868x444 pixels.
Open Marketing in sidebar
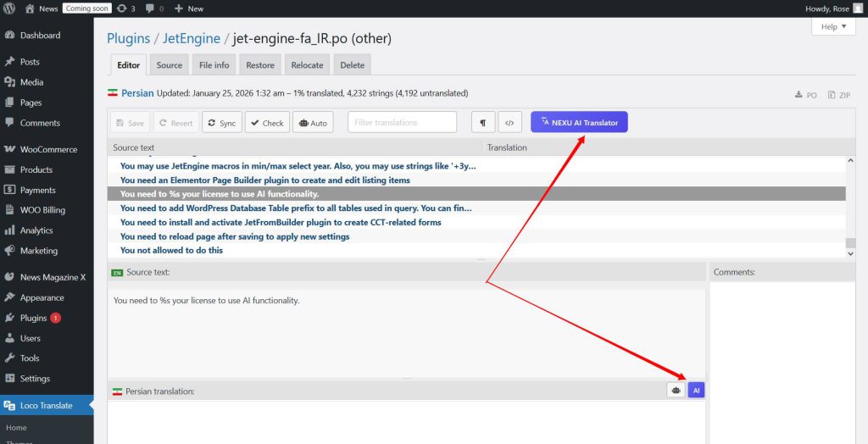pyautogui.click(x=38, y=251)
